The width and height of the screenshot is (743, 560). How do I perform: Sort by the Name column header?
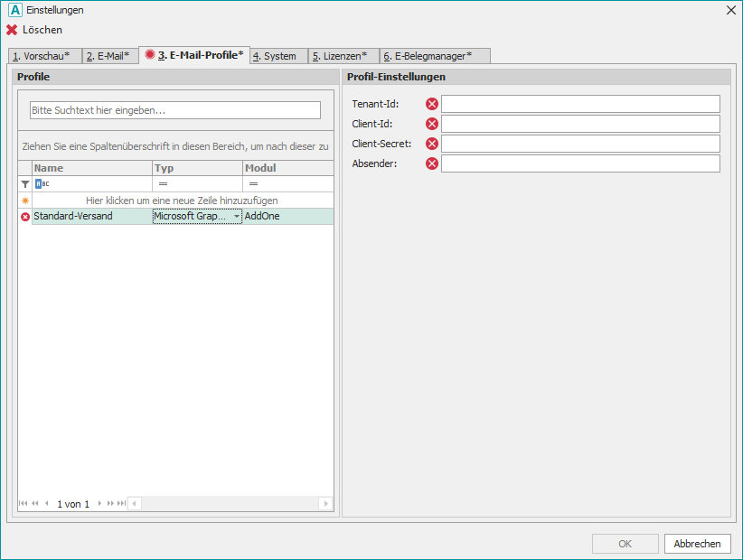(x=92, y=168)
